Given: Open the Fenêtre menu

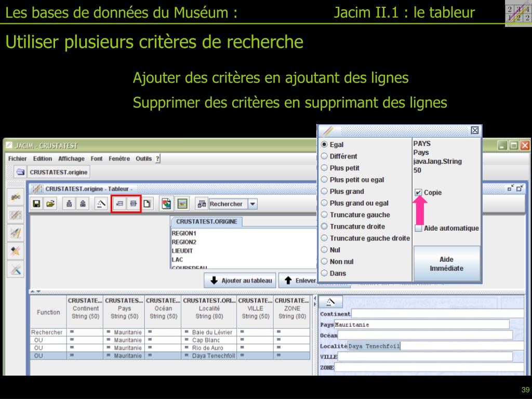Looking at the screenshot, I should click(119, 158).
